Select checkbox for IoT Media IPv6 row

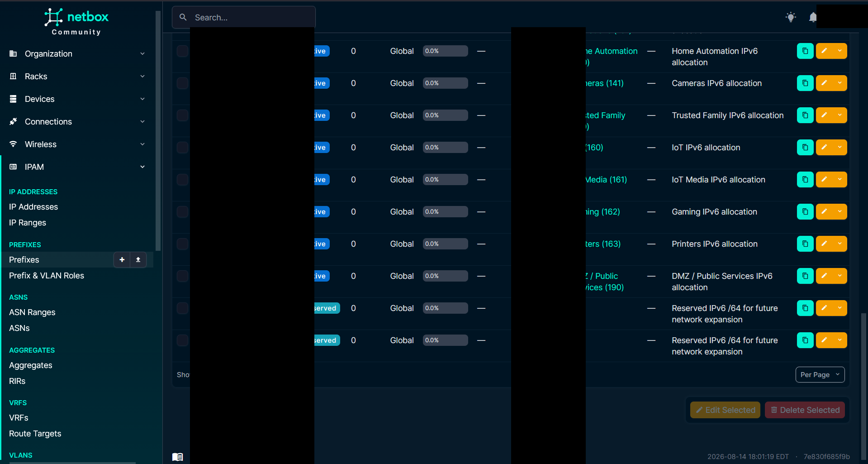[182, 180]
